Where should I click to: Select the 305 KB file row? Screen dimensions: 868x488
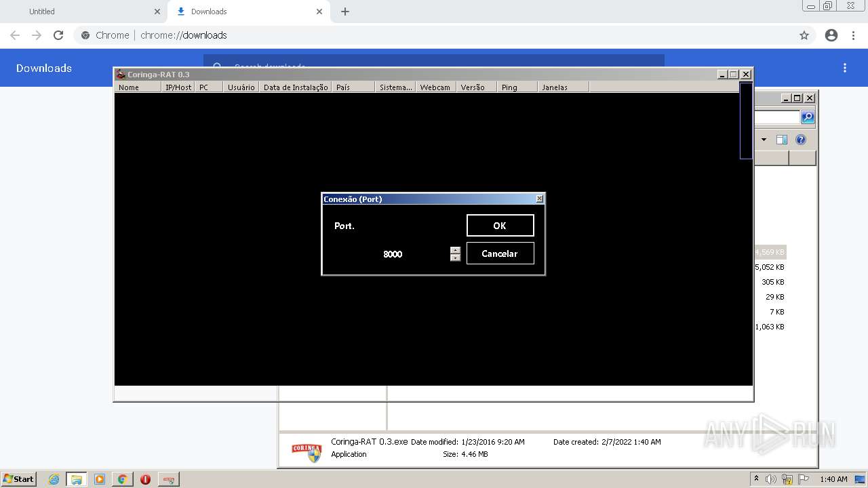click(x=772, y=282)
